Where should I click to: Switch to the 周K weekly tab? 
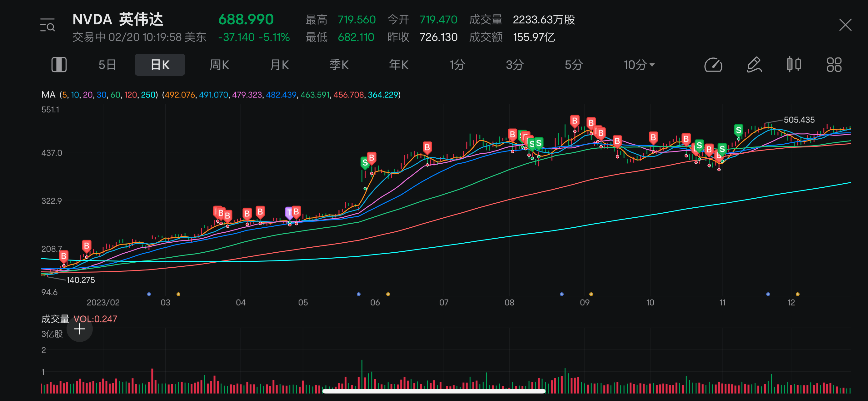[x=219, y=65]
